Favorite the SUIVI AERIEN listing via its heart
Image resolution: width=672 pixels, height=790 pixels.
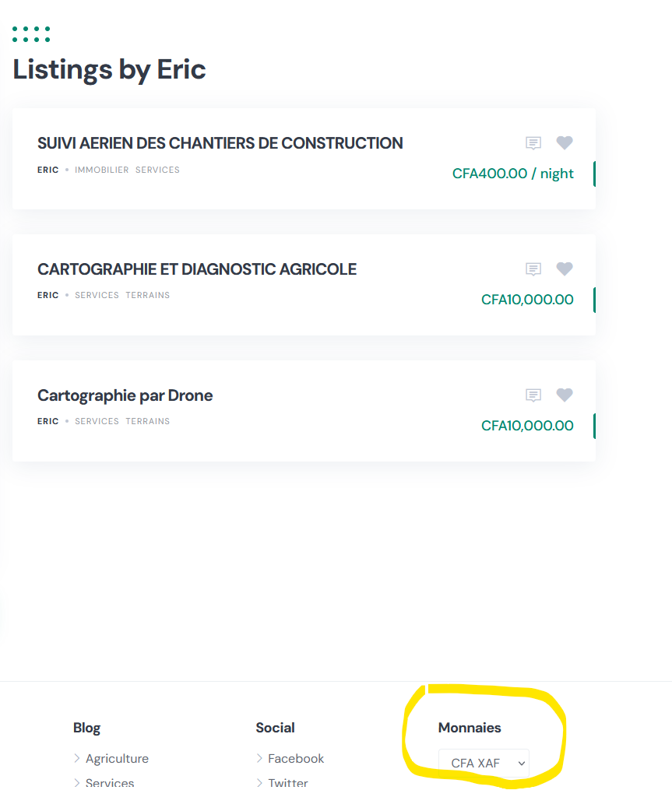point(564,143)
